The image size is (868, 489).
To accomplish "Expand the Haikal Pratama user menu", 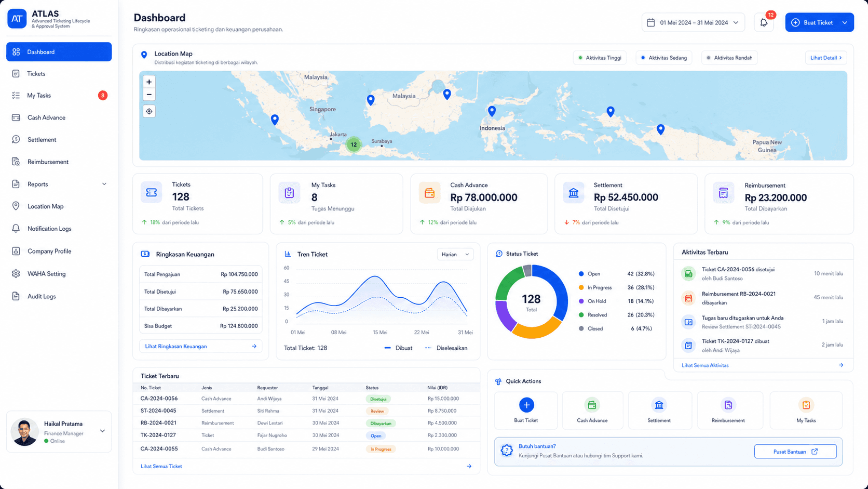I will tap(102, 431).
